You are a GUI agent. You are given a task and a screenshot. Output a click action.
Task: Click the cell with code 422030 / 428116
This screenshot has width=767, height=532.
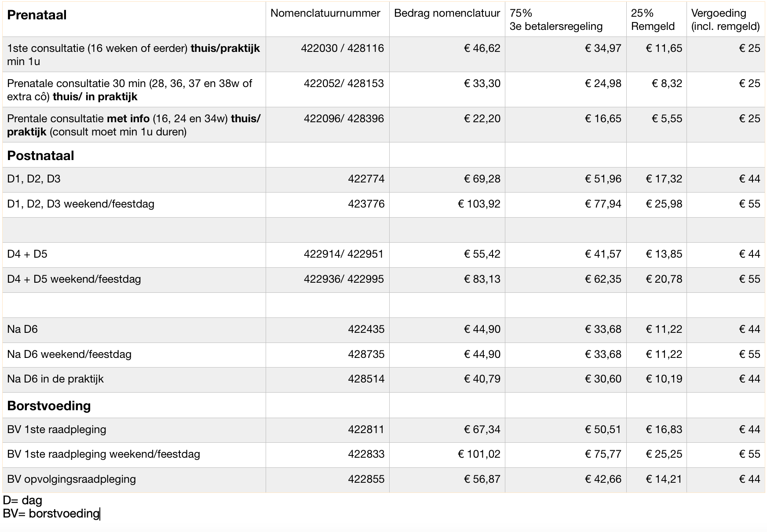click(x=342, y=48)
